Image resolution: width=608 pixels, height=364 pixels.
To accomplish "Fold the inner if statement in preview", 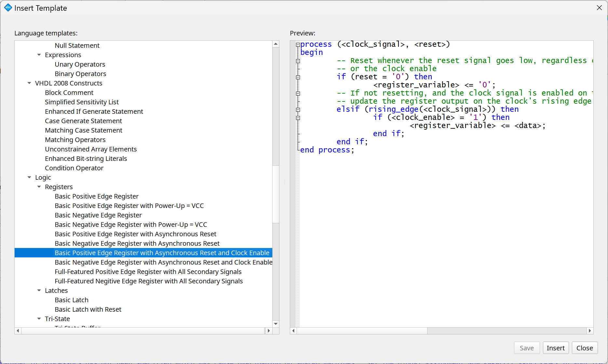I will (298, 118).
